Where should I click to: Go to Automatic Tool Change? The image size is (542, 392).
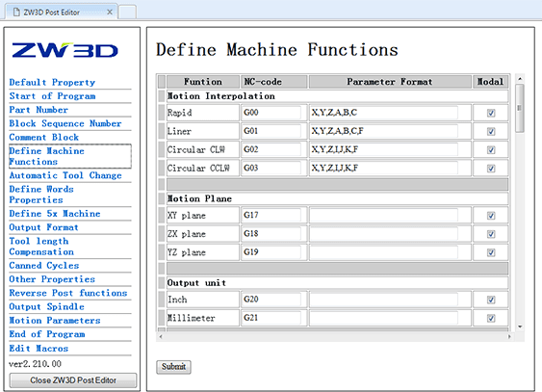pos(65,175)
